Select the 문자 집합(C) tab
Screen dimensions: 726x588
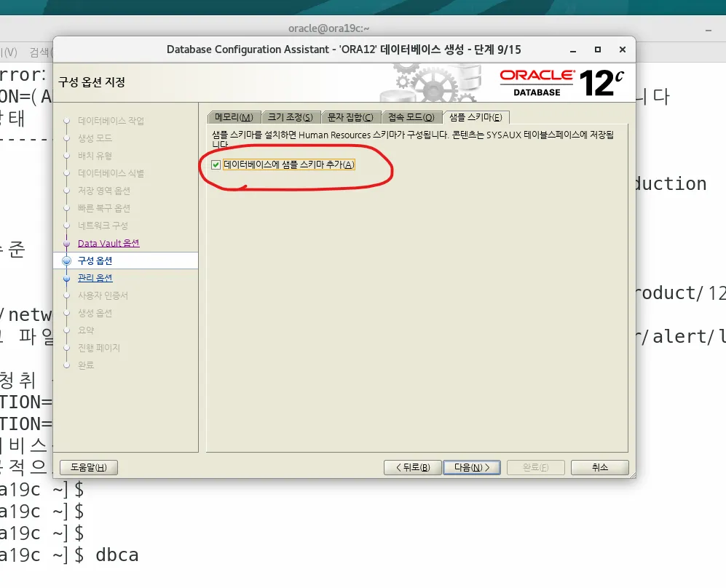(350, 117)
